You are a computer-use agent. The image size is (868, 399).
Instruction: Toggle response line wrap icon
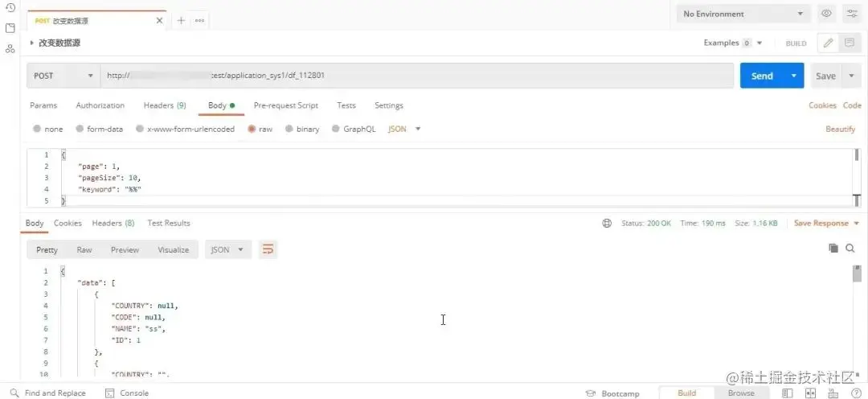coord(268,250)
